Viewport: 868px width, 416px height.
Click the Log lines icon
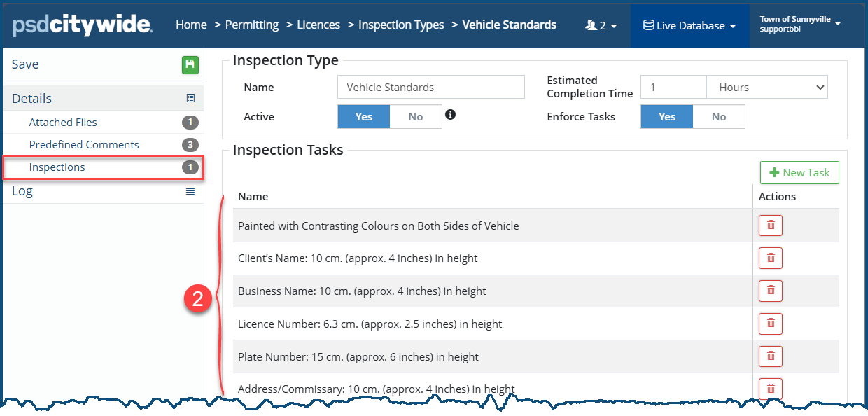click(190, 191)
